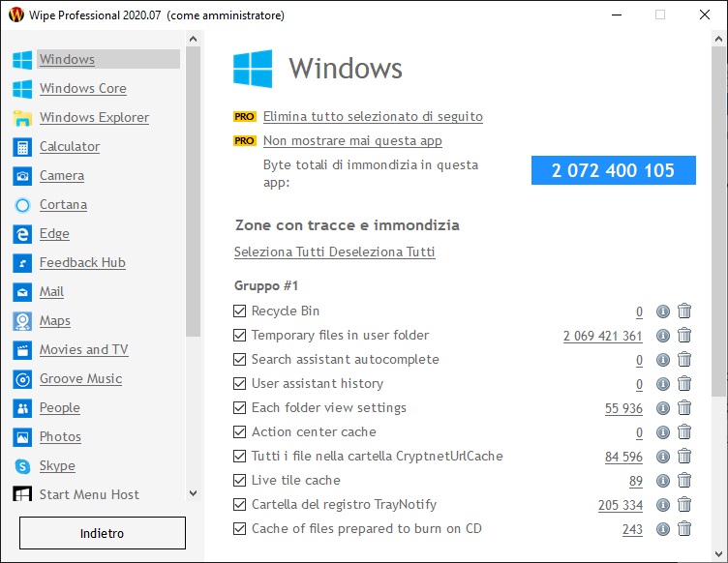Uncheck Each folder view settings
Screen dimensions: 728x563
click(x=239, y=407)
